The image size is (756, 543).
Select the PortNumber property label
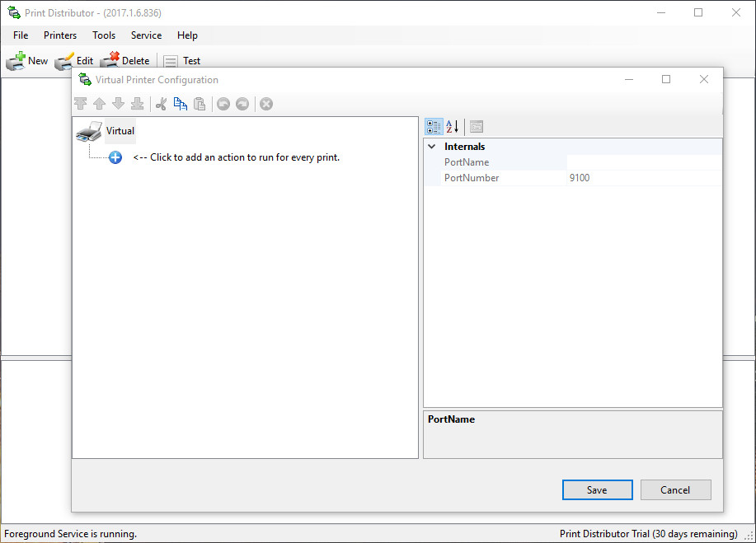pyautogui.click(x=472, y=178)
